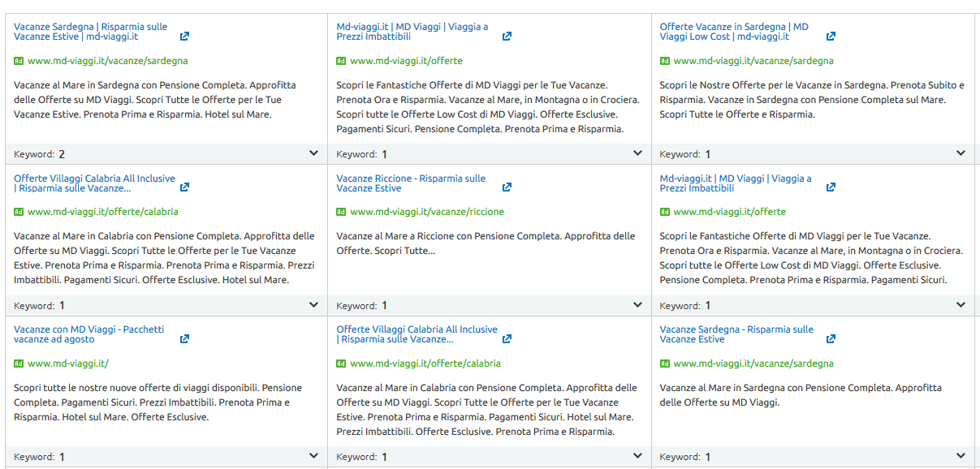Click Ad badge next to the vacanze/riccione URL
The image size is (980, 469).
341,212
